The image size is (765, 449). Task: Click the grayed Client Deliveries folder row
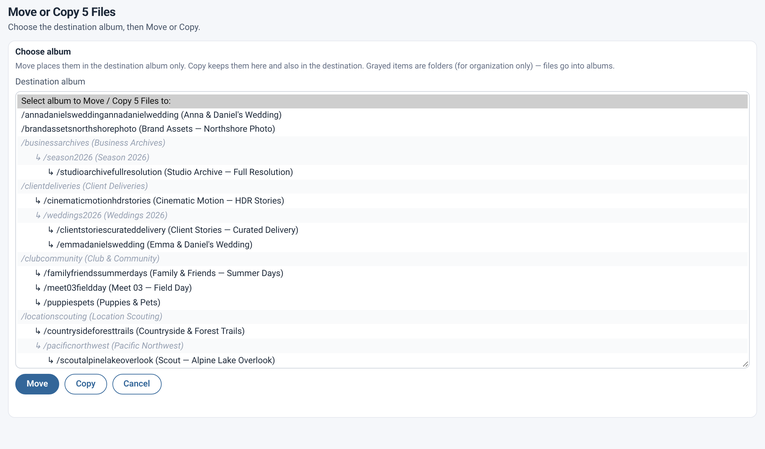point(382,186)
